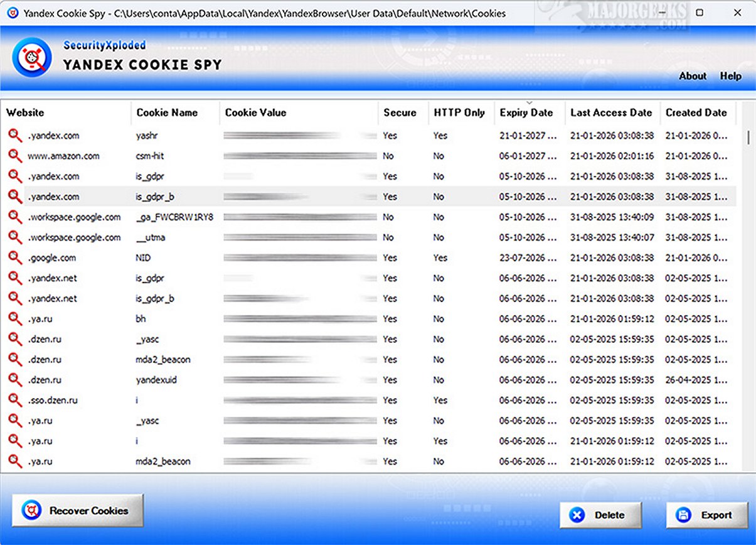756x545 pixels.
Task: Click magnifier icon for .dzen.ru yandexuid row
Action: pos(15,380)
